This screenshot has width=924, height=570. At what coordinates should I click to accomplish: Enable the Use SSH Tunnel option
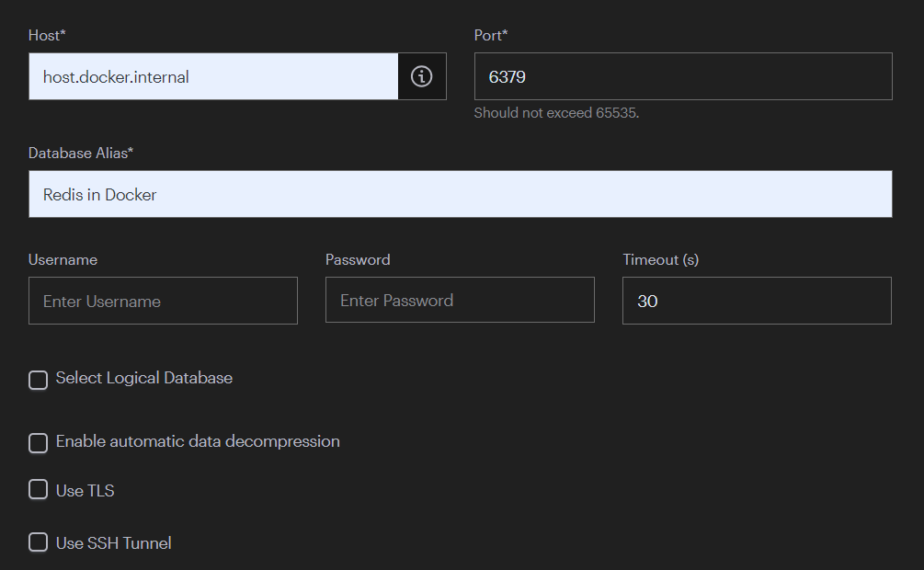38,542
